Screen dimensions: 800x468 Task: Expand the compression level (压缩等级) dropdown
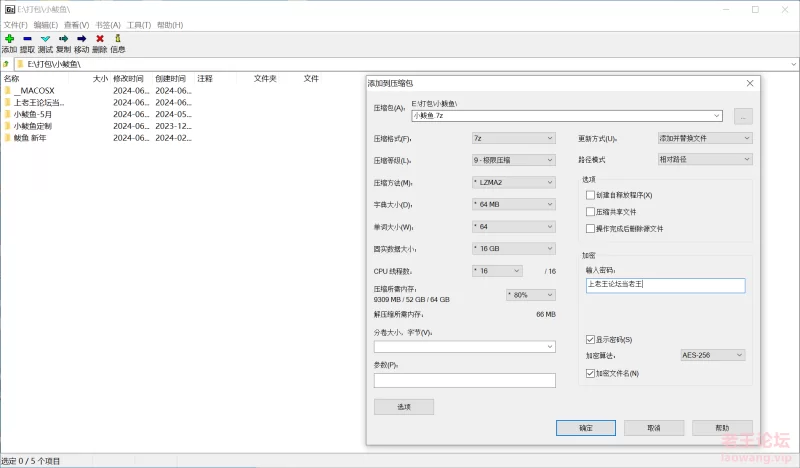[512, 160]
